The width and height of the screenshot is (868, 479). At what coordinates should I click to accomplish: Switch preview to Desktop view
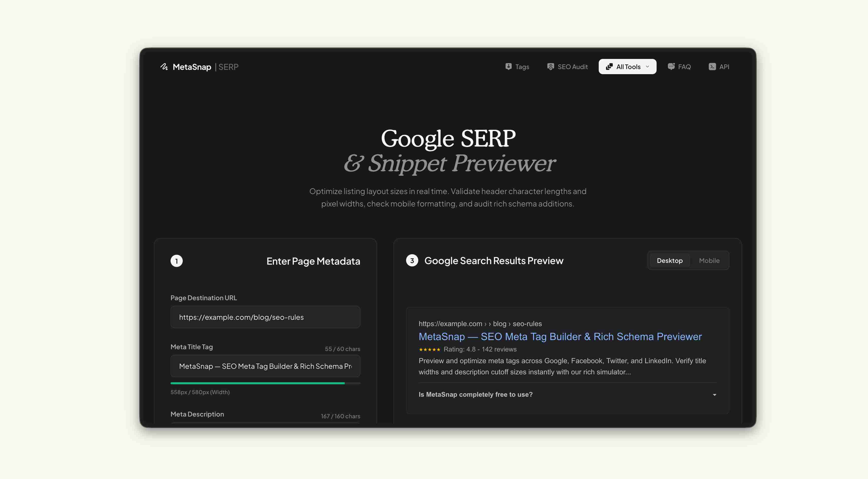tap(670, 260)
